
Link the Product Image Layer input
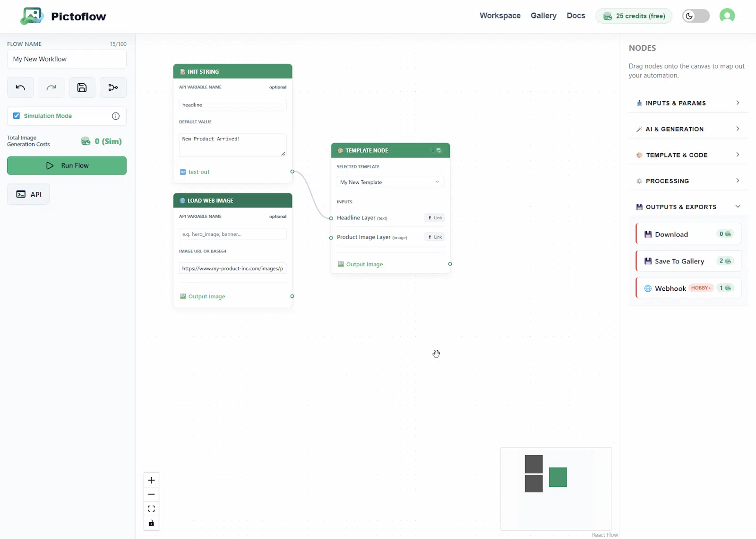tap(435, 237)
